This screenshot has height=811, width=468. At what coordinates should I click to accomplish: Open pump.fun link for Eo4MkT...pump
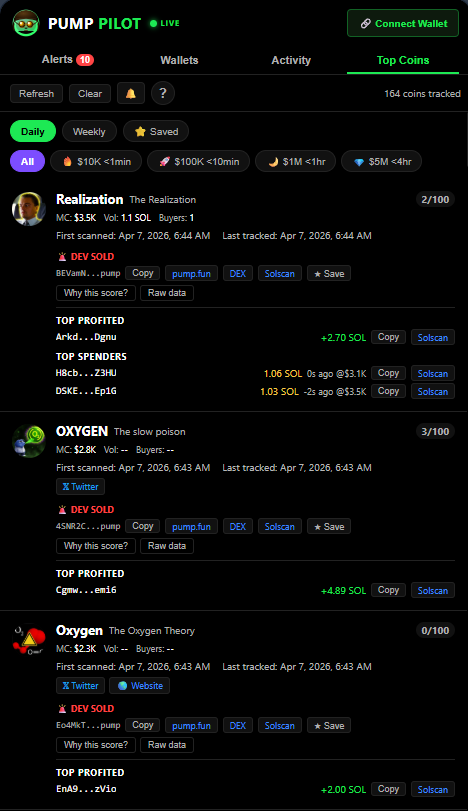191,725
